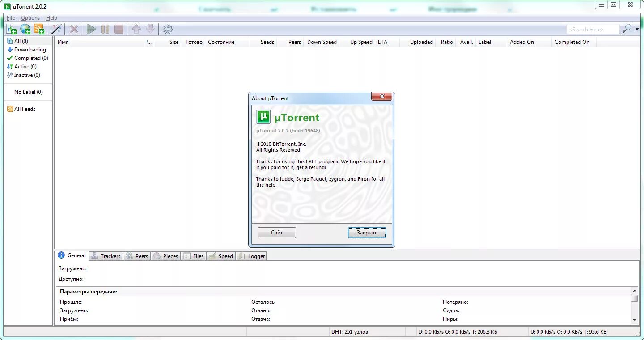Sort by the Имя column header

[100, 42]
